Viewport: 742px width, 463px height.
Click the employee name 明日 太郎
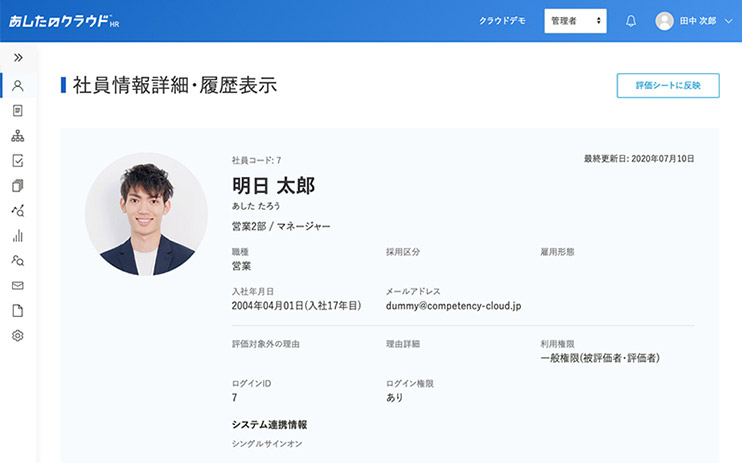point(273,186)
